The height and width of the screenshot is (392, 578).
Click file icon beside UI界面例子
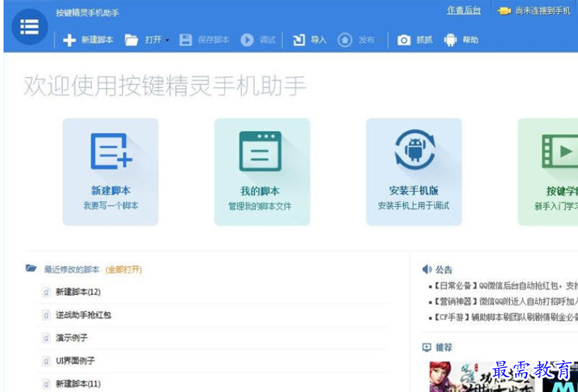(46, 361)
